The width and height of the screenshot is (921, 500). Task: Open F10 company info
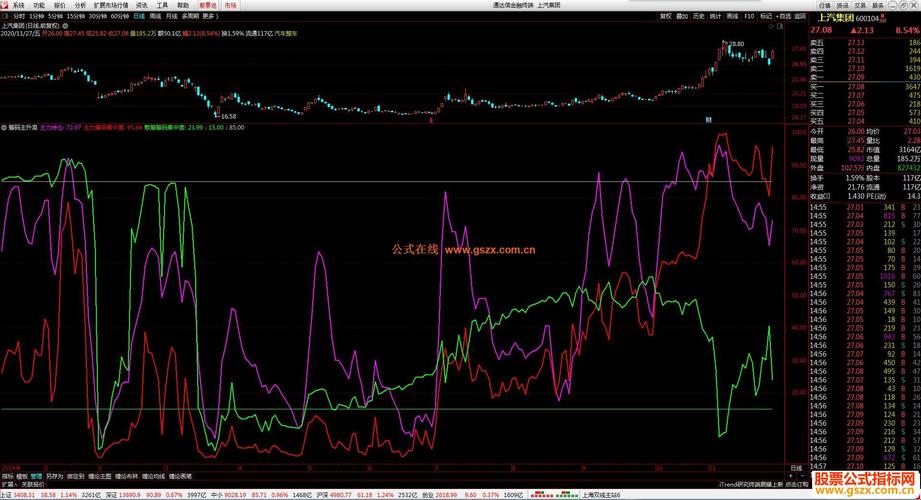click(x=749, y=16)
